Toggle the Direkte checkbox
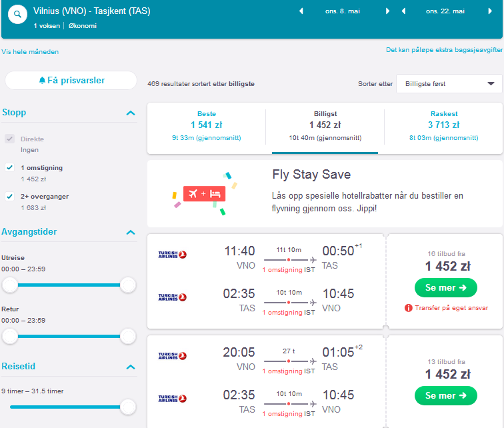 (x=9, y=139)
